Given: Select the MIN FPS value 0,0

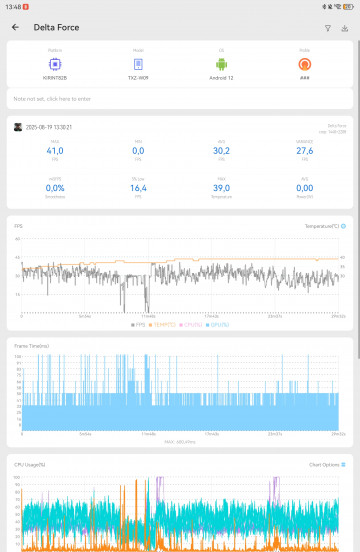Looking at the screenshot, I should coord(138,151).
